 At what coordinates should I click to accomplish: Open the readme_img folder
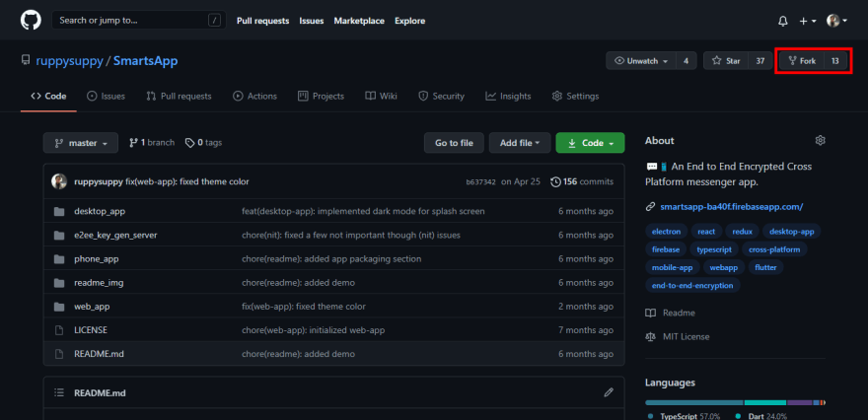coord(99,283)
